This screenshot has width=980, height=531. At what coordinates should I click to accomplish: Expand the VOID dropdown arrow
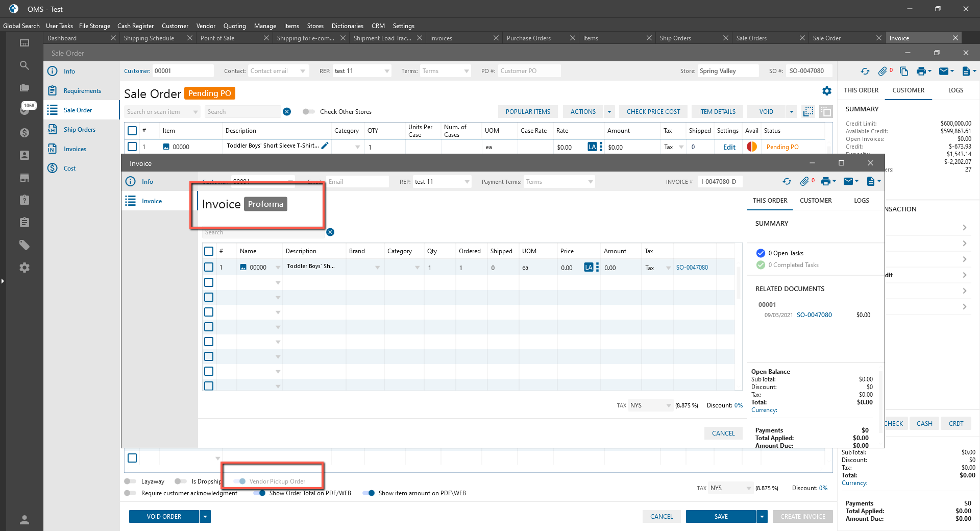[x=791, y=112]
